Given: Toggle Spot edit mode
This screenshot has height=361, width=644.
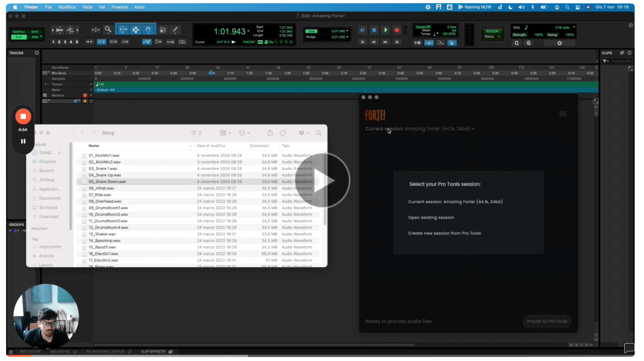Looking at the screenshot, I should (x=35, y=32).
